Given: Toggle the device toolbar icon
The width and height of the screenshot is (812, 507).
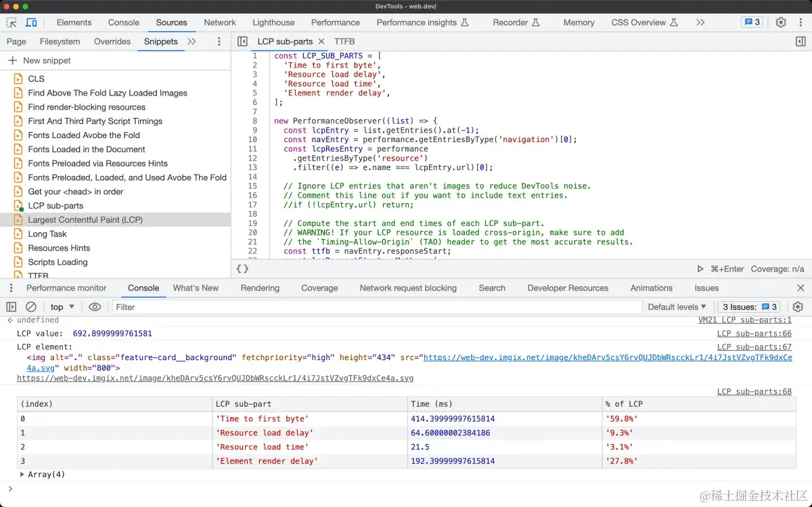Looking at the screenshot, I should click(x=31, y=22).
